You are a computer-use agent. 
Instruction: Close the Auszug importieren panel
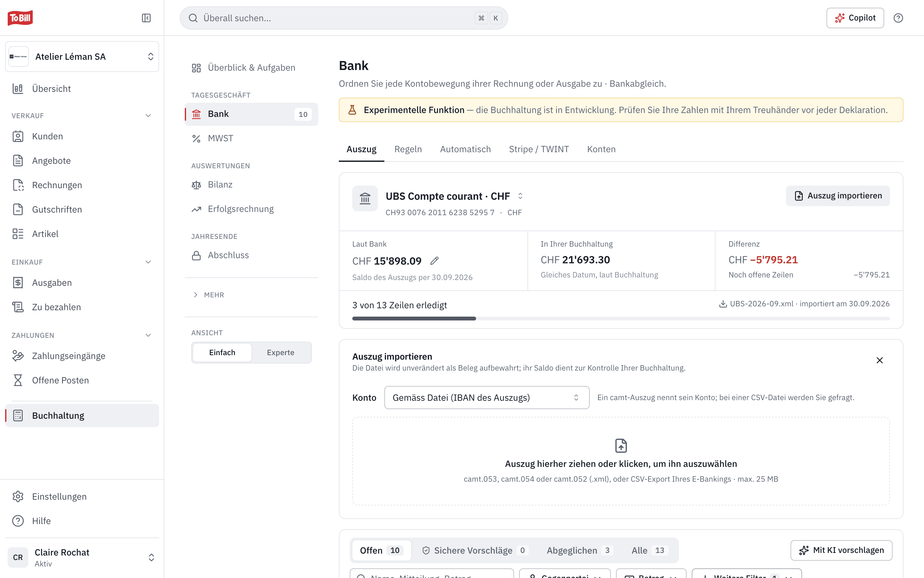click(879, 360)
